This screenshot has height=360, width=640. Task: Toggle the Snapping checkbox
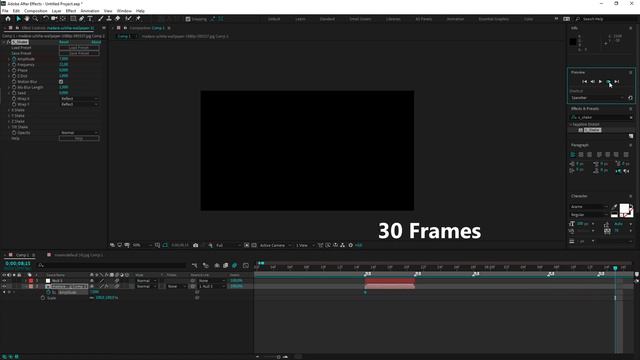tap(188, 19)
